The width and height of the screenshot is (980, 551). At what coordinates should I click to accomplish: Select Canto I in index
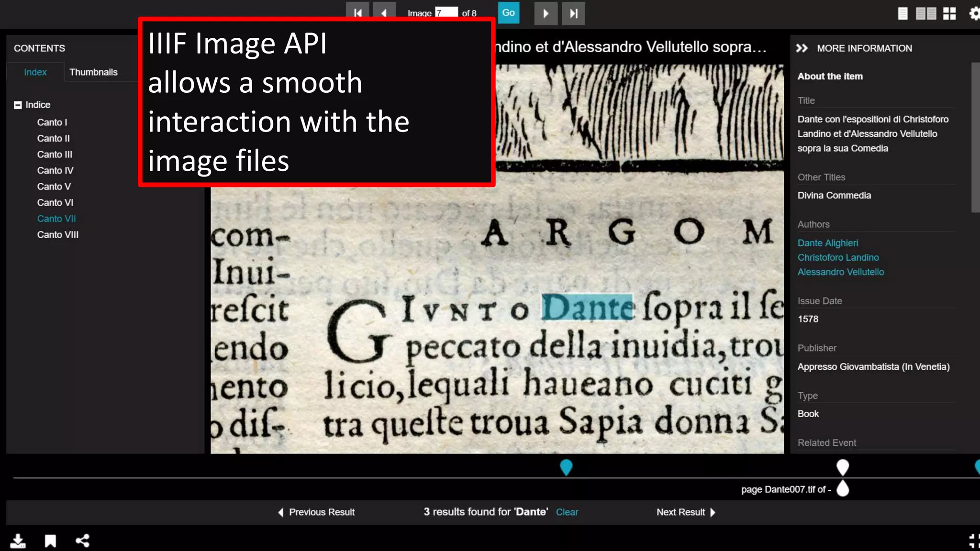(52, 122)
